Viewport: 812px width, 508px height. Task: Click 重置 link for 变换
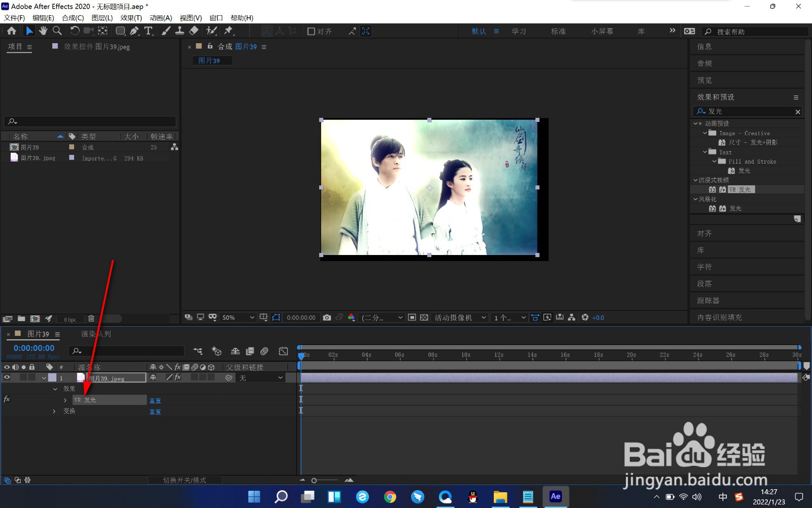(x=155, y=411)
